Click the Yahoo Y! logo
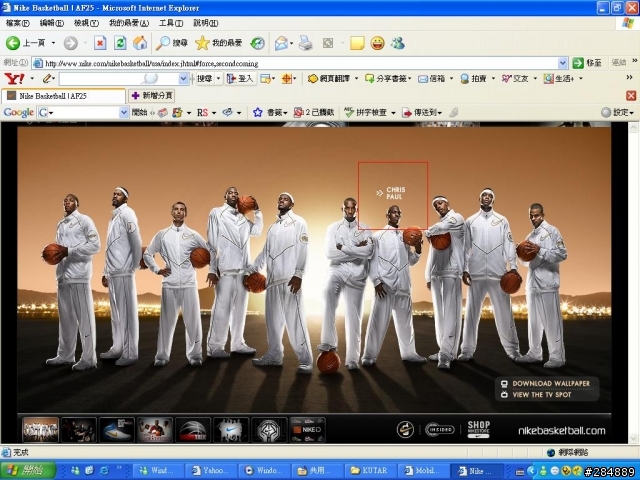Image resolution: width=640 pixels, height=480 pixels. (14, 78)
